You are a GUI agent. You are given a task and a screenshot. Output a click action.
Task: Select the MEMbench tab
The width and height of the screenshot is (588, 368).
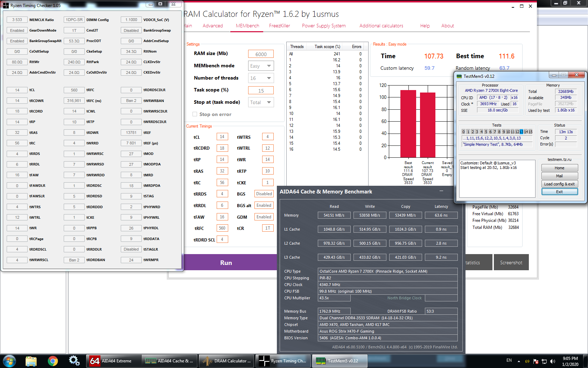pos(247,26)
